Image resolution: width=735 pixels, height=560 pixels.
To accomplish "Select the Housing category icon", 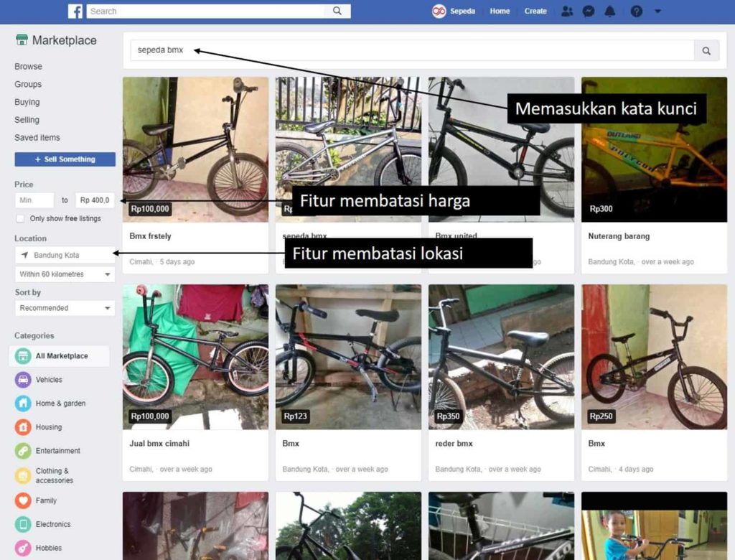I will pyautogui.click(x=22, y=426).
